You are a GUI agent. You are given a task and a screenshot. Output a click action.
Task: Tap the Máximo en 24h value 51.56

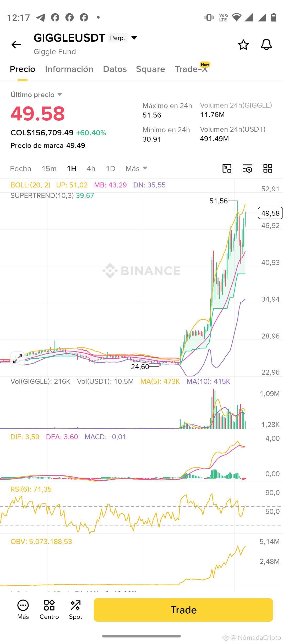click(x=152, y=115)
